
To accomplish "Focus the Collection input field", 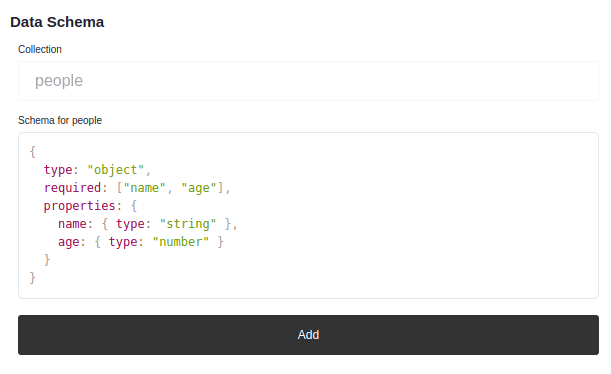I will click(308, 81).
